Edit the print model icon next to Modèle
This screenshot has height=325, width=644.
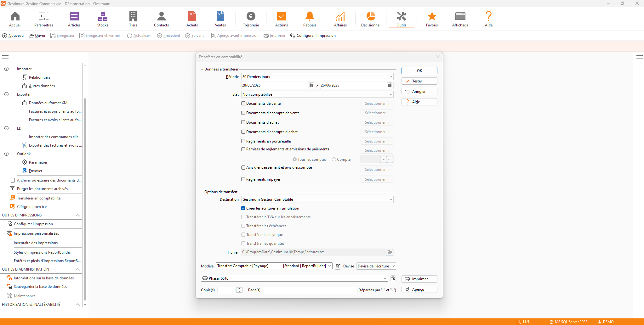click(338, 266)
